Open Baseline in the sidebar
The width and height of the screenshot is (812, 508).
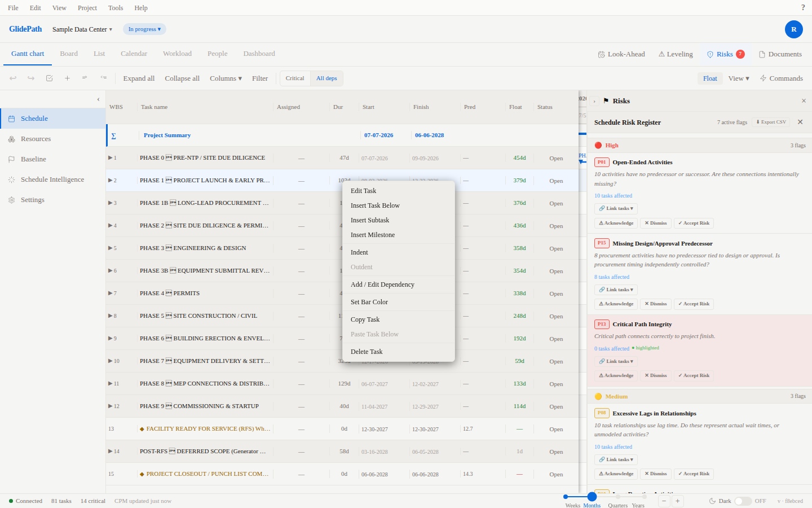click(53, 159)
